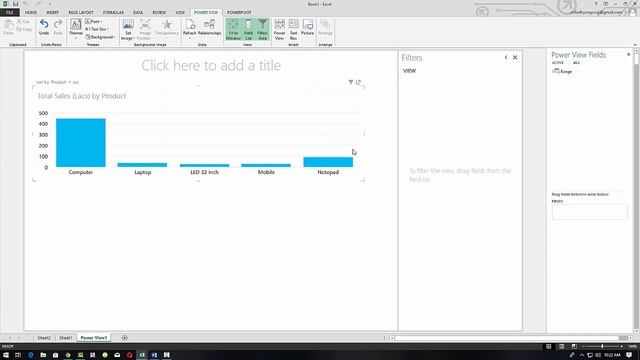Open the Sheet1 worksheet tab
The image size is (640, 360).
(65, 338)
